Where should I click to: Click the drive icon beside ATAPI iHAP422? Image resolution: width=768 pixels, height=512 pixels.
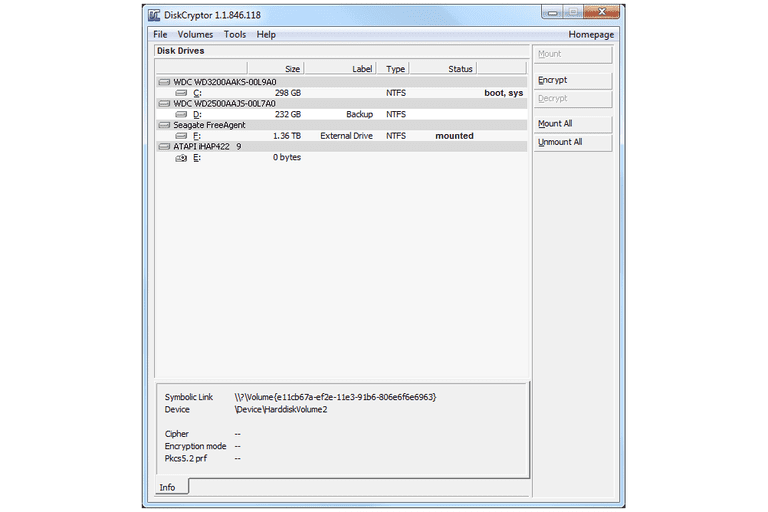pos(165,147)
